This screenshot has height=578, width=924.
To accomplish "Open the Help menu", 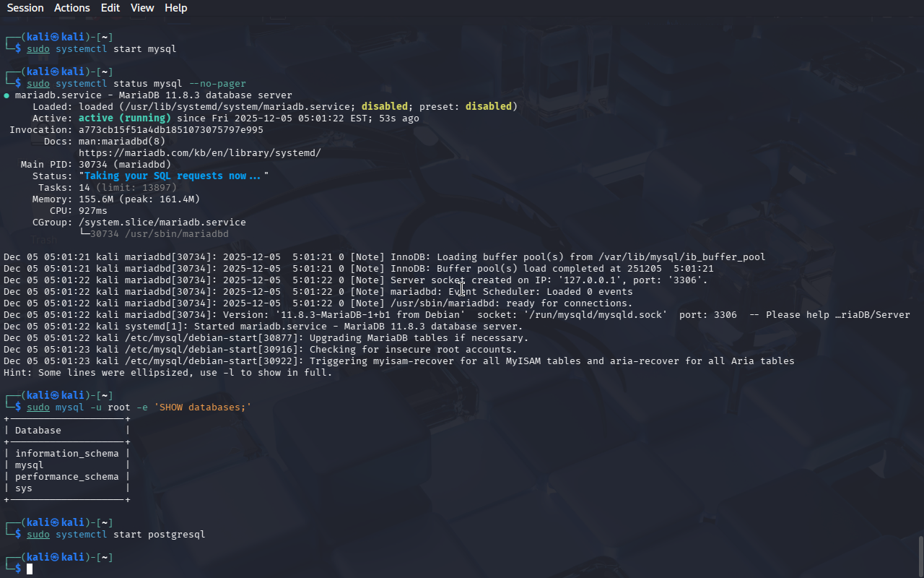I will pos(175,8).
